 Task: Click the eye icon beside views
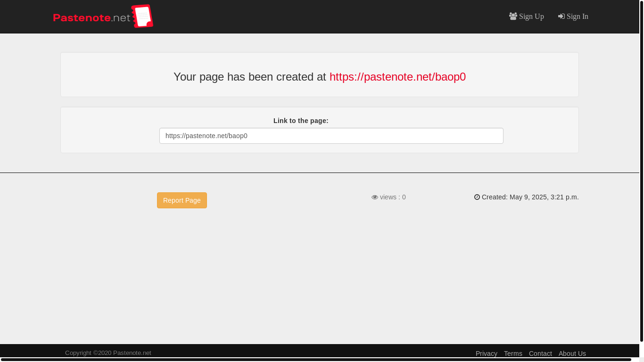point(375,197)
